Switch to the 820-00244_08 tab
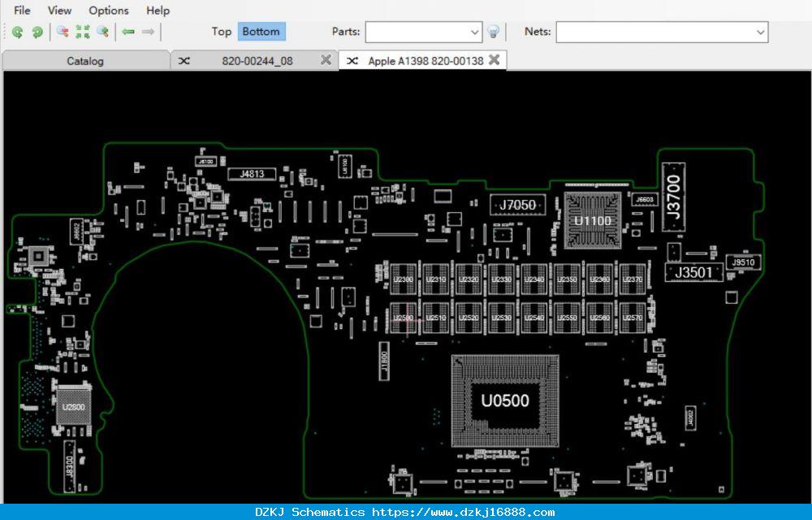This screenshot has width=812, height=520. coord(257,61)
